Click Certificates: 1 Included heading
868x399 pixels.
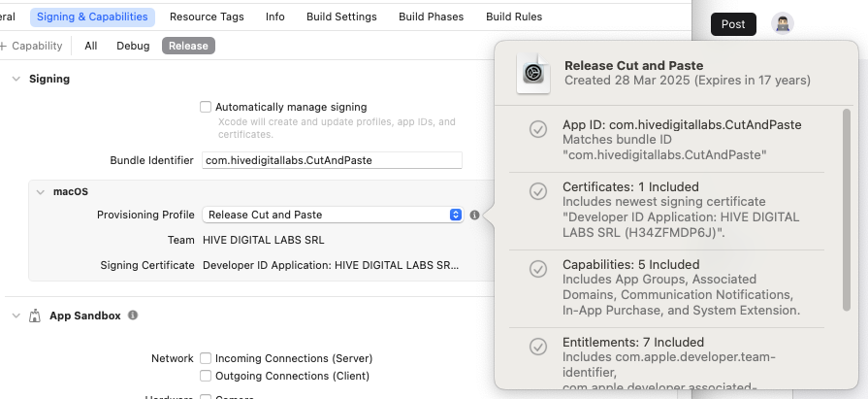click(x=630, y=186)
